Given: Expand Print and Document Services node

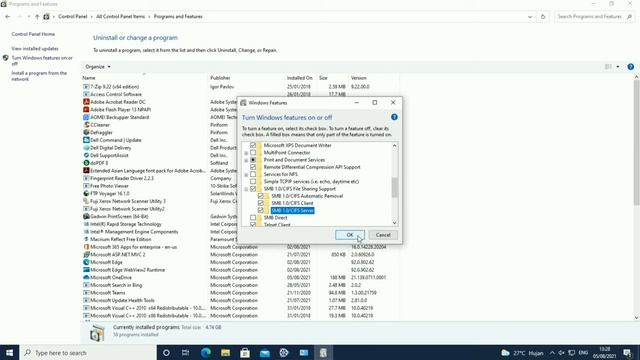Looking at the screenshot, I should (246, 160).
